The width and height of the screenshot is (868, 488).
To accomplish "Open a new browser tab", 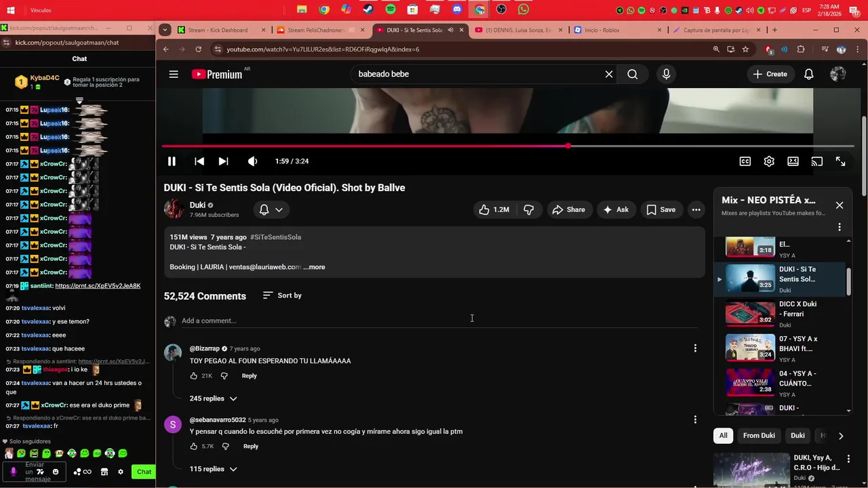I will (774, 30).
